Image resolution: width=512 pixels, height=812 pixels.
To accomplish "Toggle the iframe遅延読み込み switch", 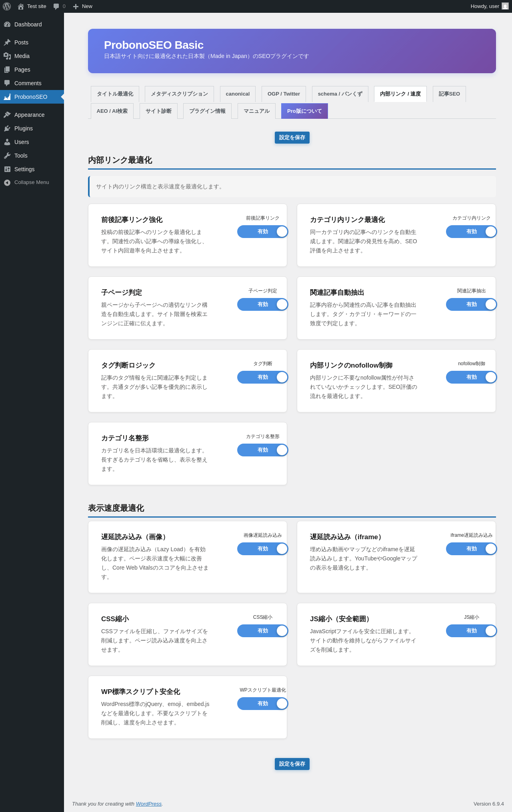I will coord(472,549).
